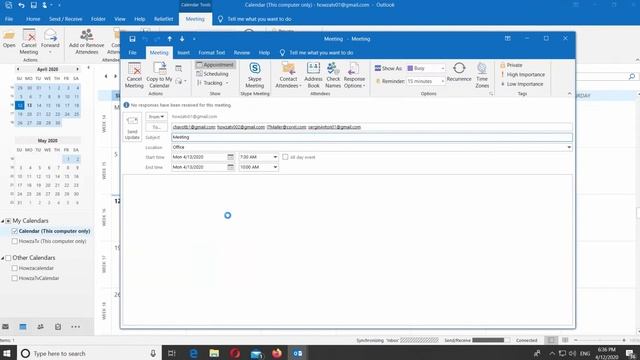Collapse the My Calendars group
Screen dimensions: 640x360
tap(2, 221)
